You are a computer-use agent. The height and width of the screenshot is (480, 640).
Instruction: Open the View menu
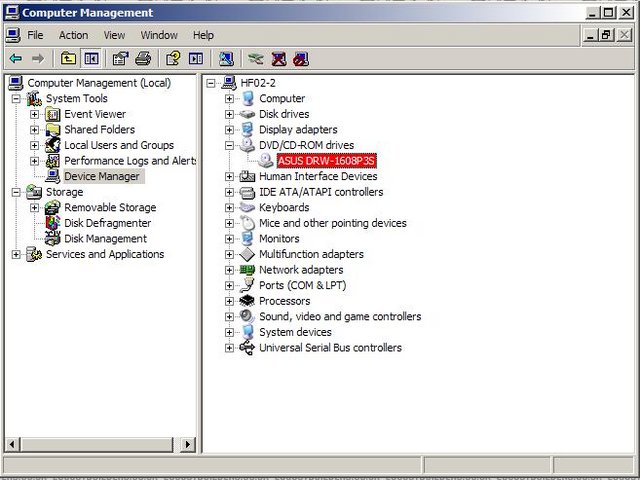click(114, 35)
